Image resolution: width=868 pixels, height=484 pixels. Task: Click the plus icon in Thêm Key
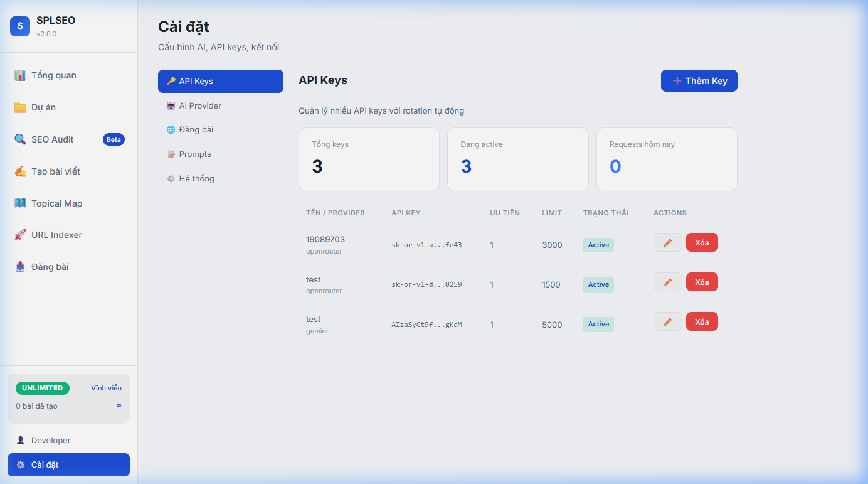[x=677, y=81]
